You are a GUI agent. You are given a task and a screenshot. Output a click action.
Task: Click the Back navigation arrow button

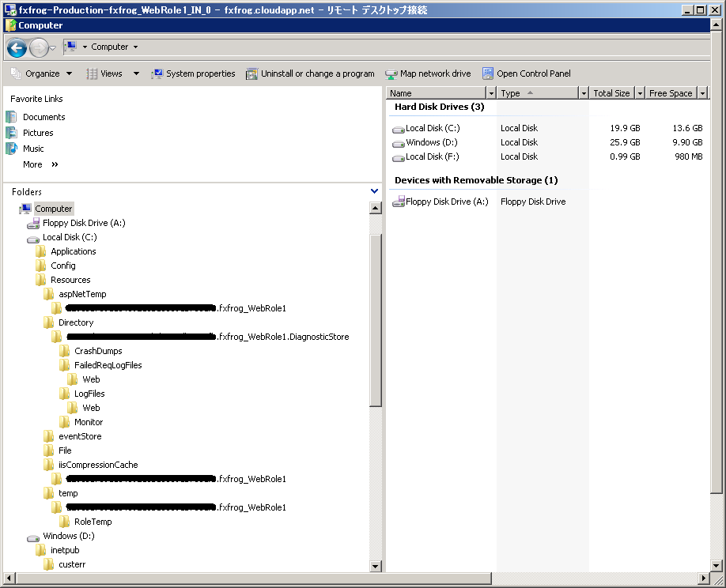[17, 48]
